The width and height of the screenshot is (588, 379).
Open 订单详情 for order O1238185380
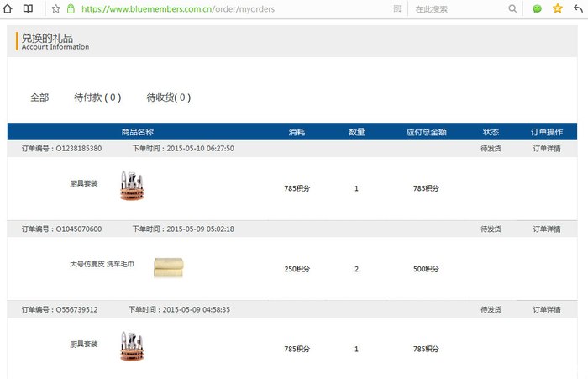tap(546, 149)
